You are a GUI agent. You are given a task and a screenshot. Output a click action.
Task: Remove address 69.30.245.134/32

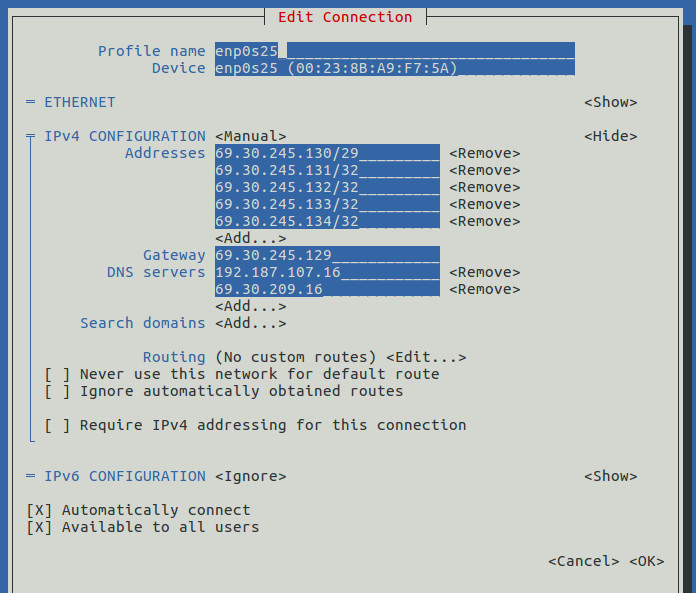pos(484,221)
